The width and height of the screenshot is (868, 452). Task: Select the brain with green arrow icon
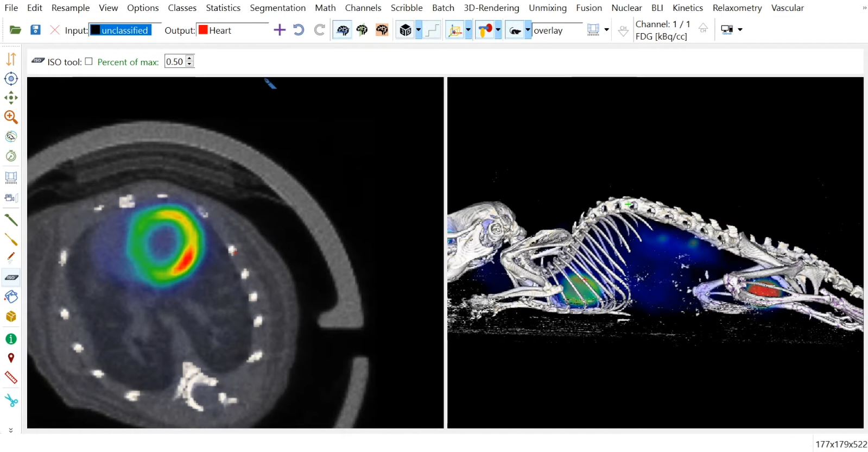point(362,30)
